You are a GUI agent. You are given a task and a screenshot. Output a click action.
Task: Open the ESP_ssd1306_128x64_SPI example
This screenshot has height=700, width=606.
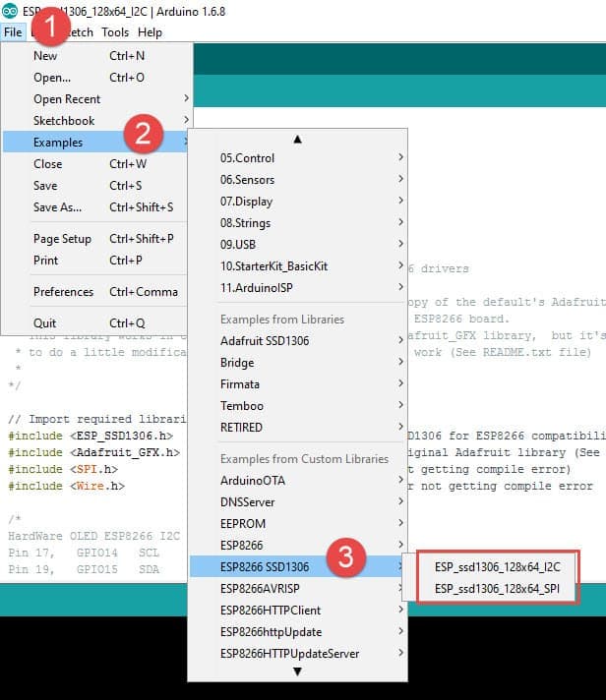tap(497, 588)
